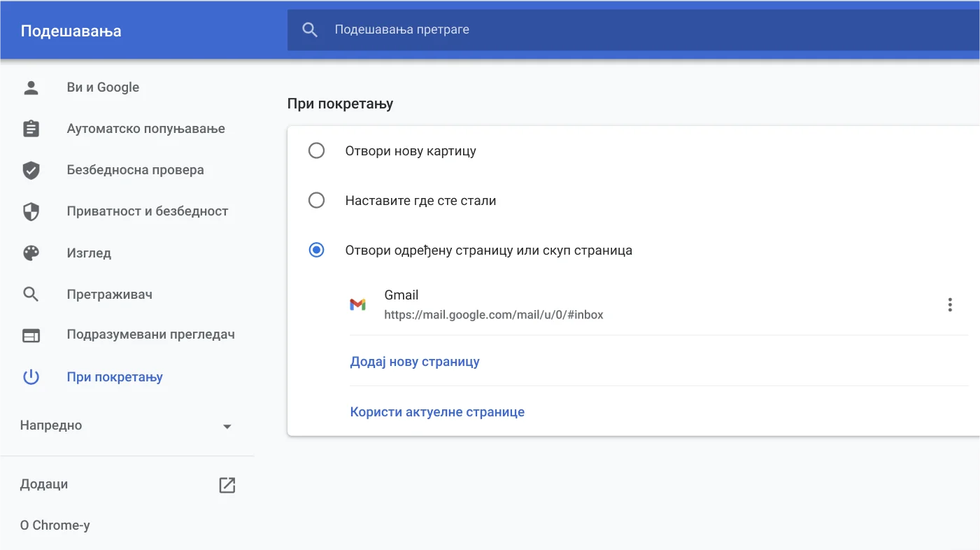Viewport: 980px width, 550px height.
Task: Select the power icon next to При покретању
Action: pyautogui.click(x=31, y=376)
